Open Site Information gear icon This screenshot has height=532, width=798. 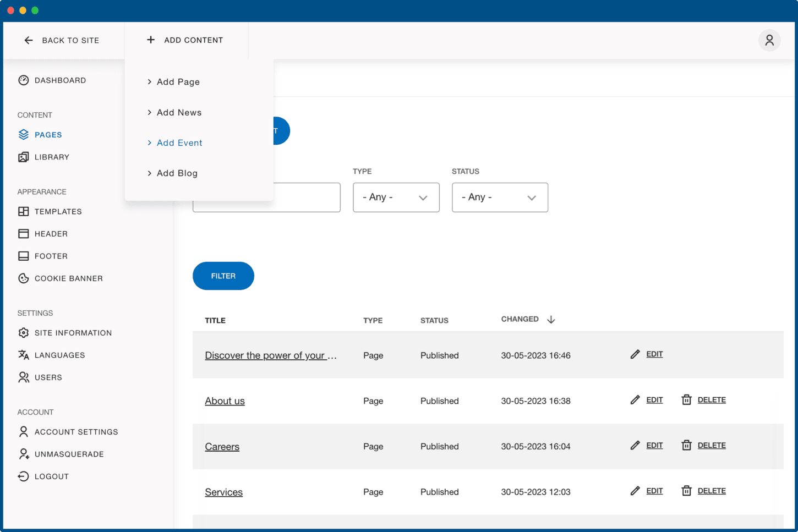coord(23,333)
